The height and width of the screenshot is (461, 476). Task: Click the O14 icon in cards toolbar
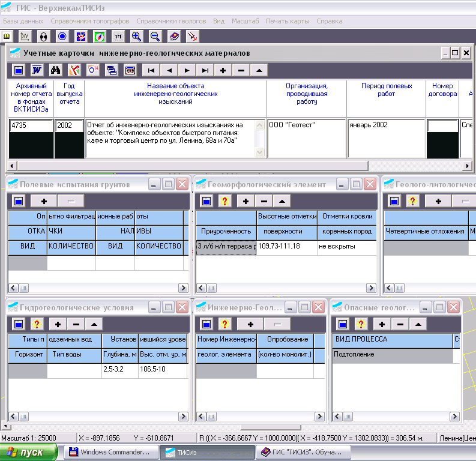click(93, 70)
